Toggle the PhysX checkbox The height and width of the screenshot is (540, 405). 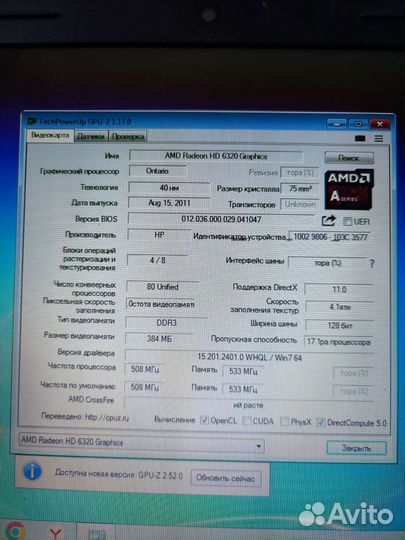284,422
